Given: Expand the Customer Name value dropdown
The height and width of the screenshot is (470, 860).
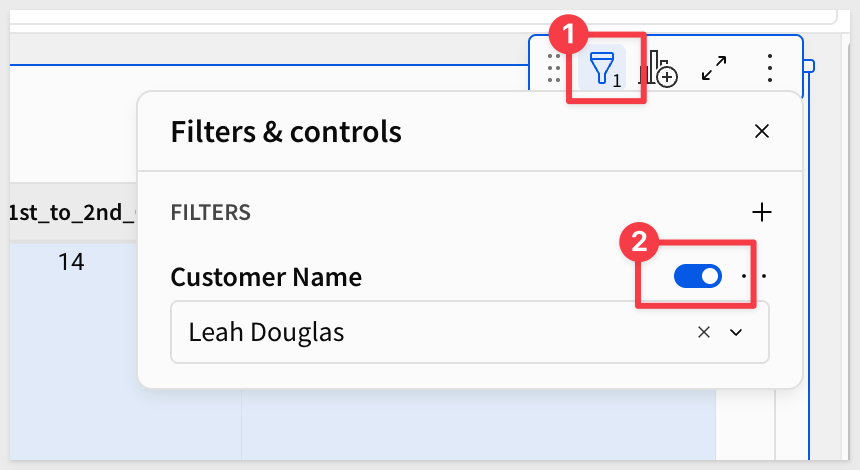Looking at the screenshot, I should [x=737, y=333].
